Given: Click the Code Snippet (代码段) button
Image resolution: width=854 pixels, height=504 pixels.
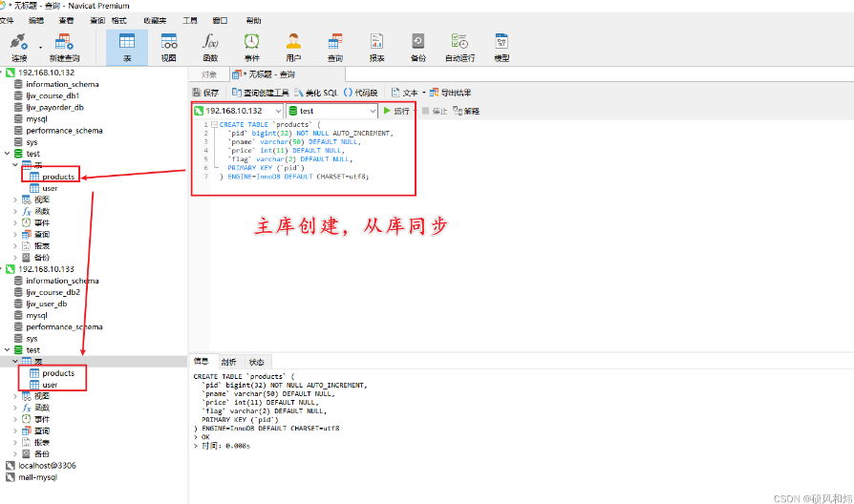Looking at the screenshot, I should tap(360, 93).
